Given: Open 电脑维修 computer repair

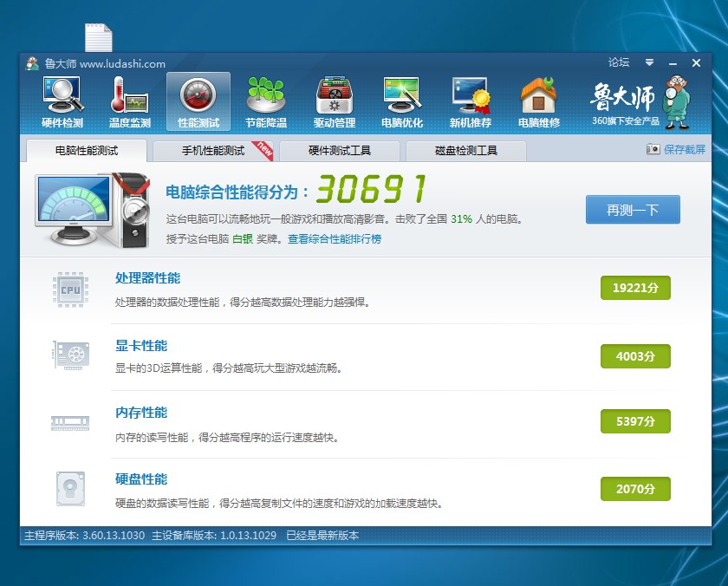Looking at the screenshot, I should [538, 102].
